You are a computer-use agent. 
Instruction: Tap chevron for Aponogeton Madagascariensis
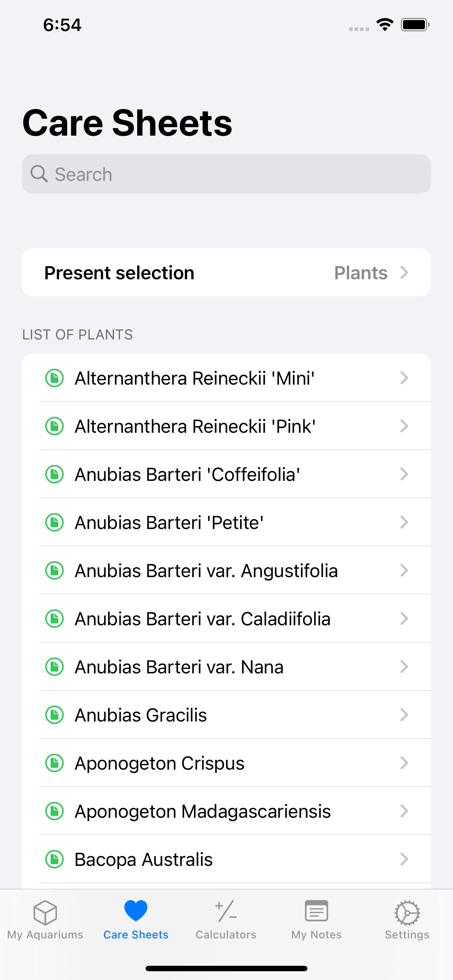pos(404,811)
